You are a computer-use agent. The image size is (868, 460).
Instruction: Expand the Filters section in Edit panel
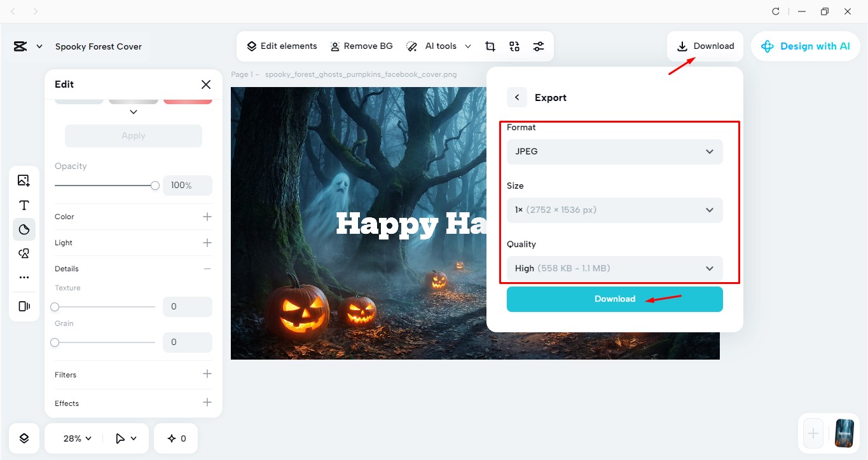(x=133, y=374)
